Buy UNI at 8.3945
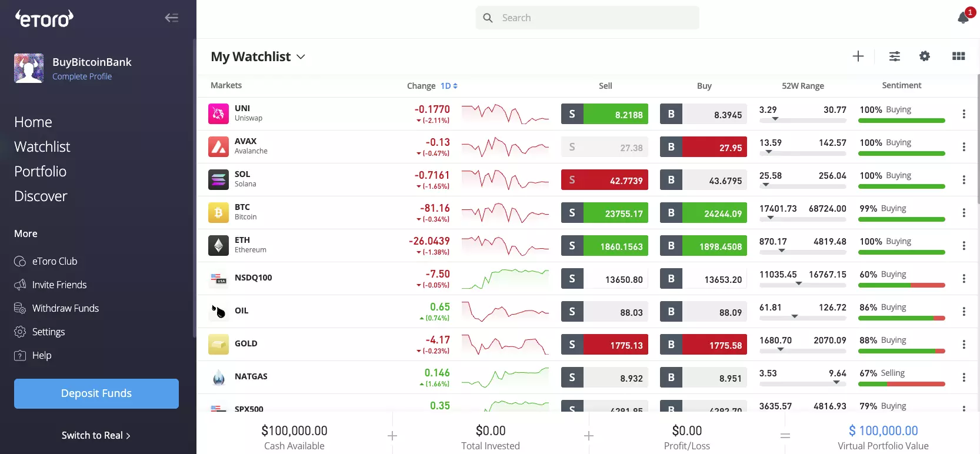The width and height of the screenshot is (980, 454). [x=704, y=114]
